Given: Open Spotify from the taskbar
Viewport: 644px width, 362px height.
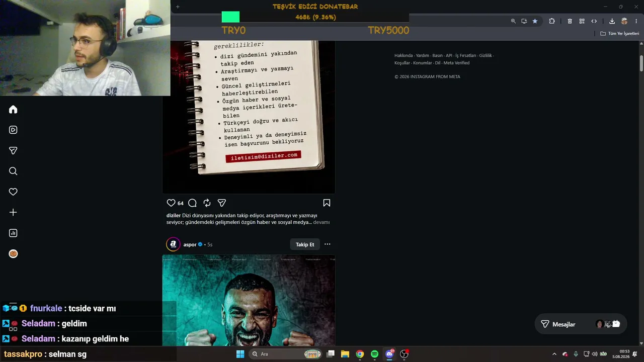Looking at the screenshot, I should pos(374,354).
